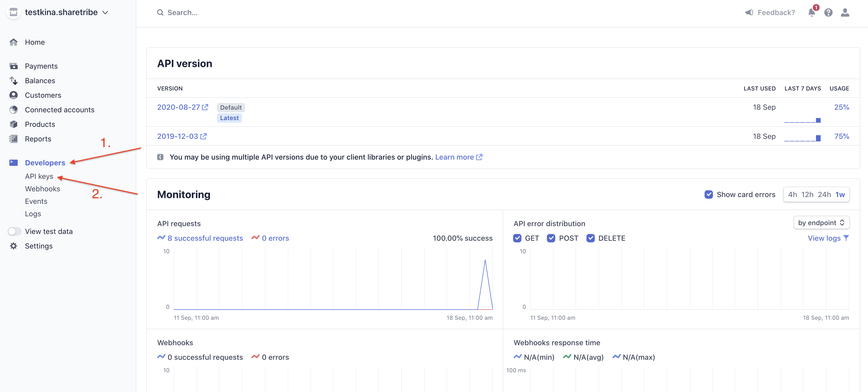This screenshot has height=392, width=868.
Task: Open Customers via its sidebar icon
Action: pos(14,95)
